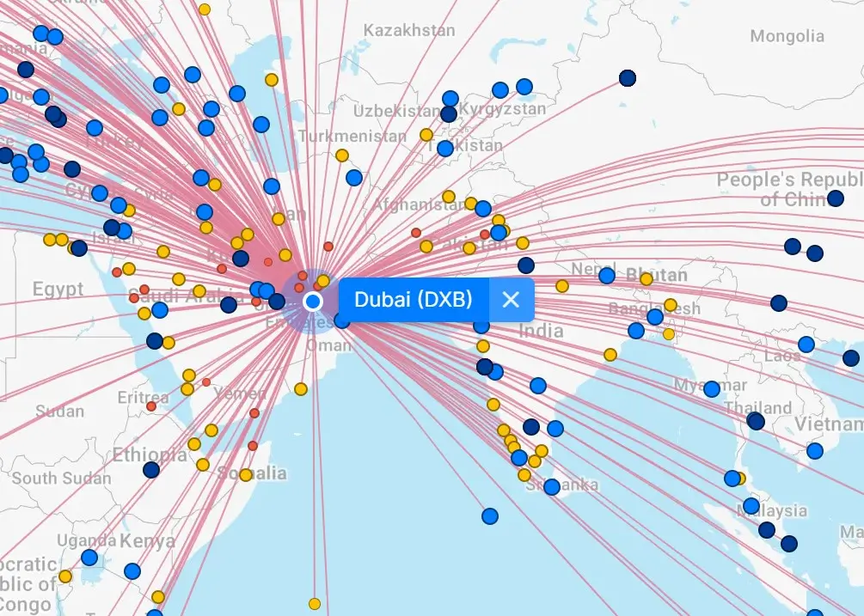Select the yellow marker above Kazakhstan at top edge

(205, 9)
